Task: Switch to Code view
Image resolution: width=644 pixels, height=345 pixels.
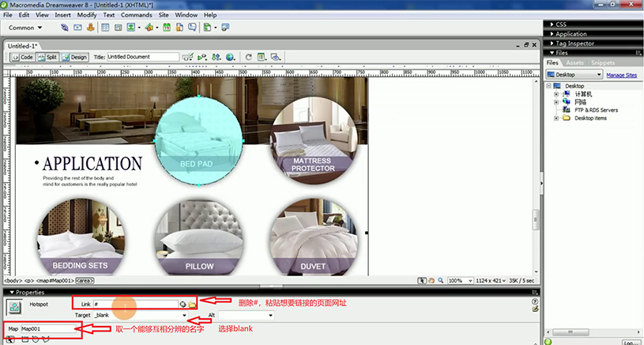Action: coord(24,57)
